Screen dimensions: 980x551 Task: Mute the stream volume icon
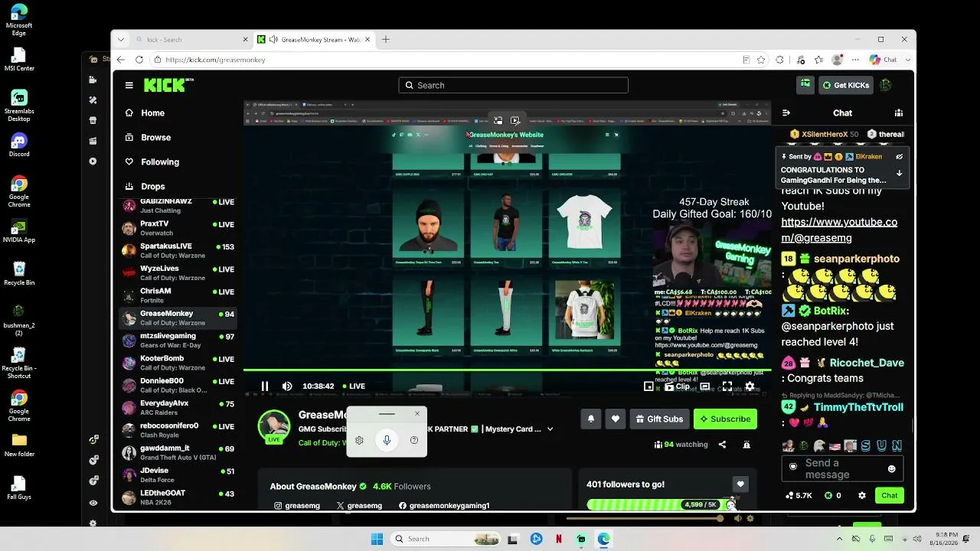(x=287, y=386)
